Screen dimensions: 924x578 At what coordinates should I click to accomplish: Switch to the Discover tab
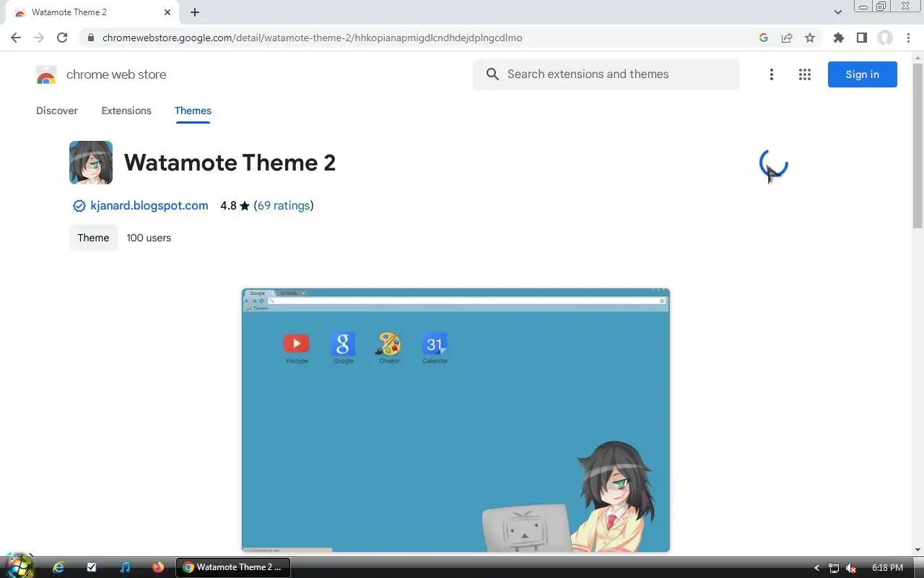57,111
